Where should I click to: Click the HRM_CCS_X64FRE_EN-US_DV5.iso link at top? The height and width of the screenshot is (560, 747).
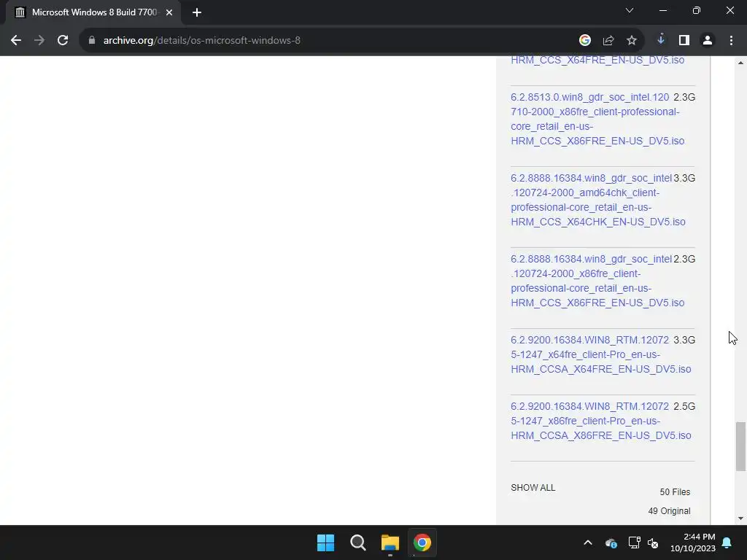click(x=597, y=60)
